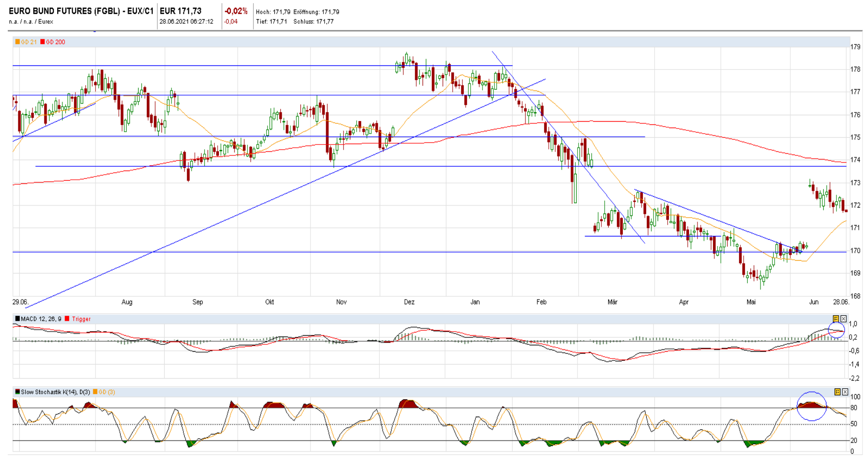Click the Schluss: 171,77 value
The image size is (868, 461).
tap(314, 21)
